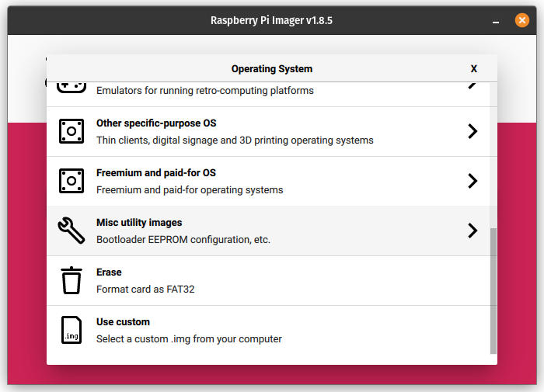The height and width of the screenshot is (392, 544).
Task: Click the wrench icon for Misc utility images
Action: [x=71, y=231]
